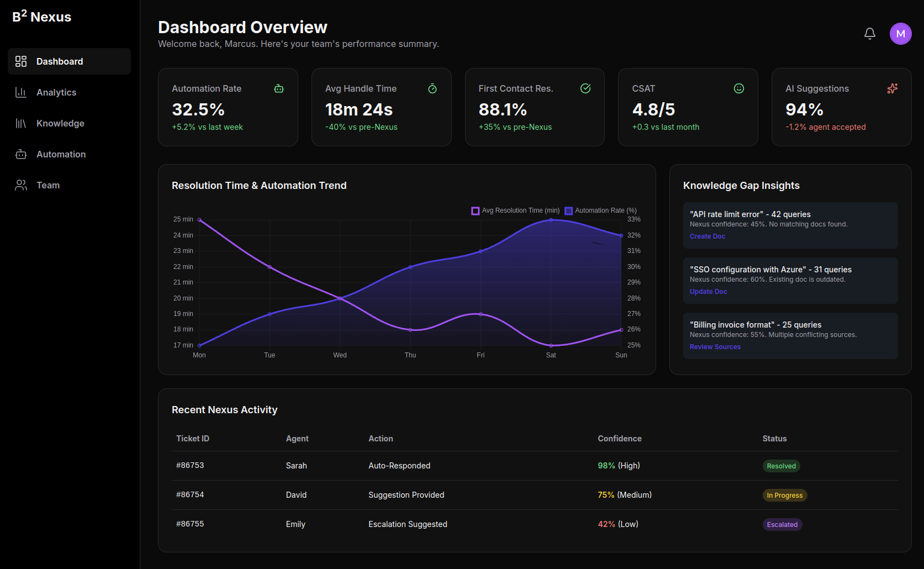
Task: Click the B² Nexus logo
Action: tap(42, 17)
